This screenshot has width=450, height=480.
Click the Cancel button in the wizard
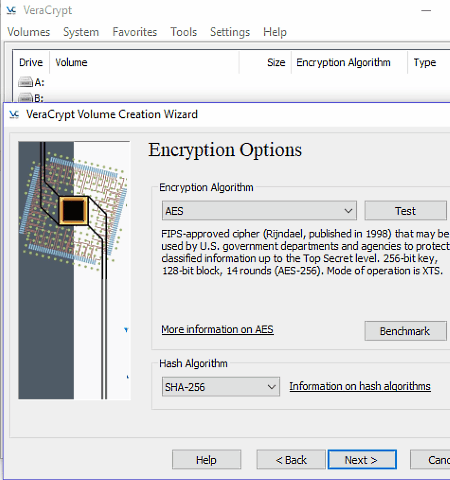tap(430, 460)
